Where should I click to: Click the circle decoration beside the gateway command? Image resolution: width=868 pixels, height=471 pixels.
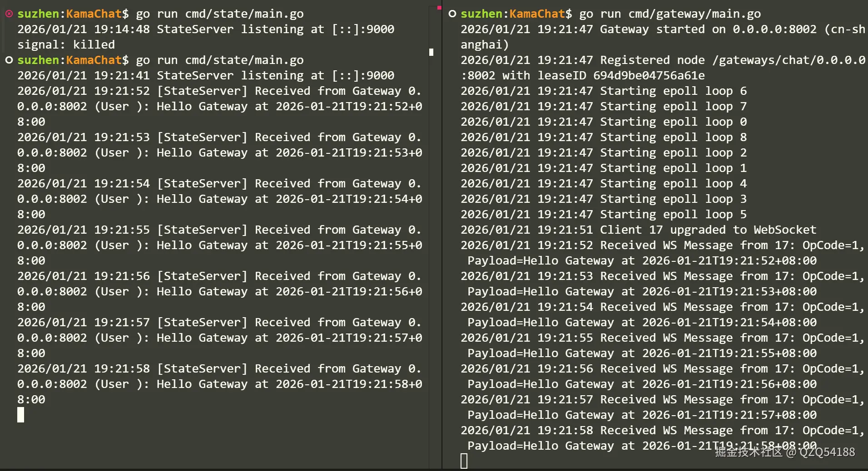452,14
